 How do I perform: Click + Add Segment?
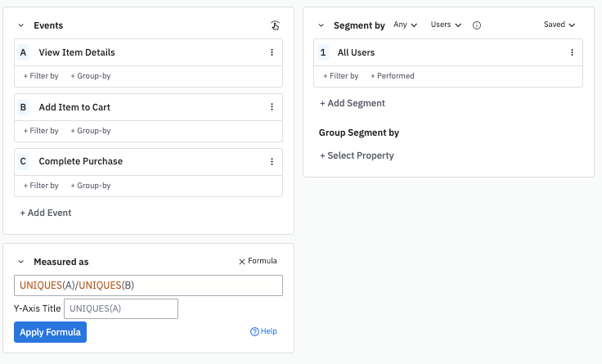click(x=353, y=104)
